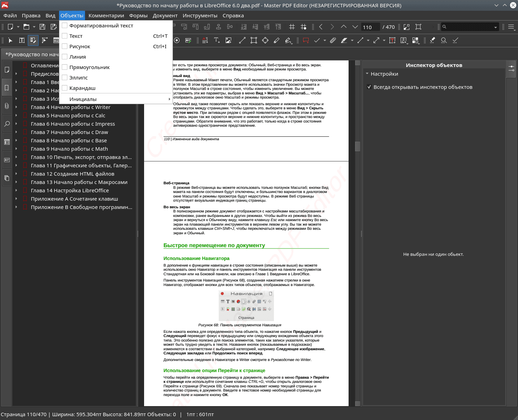Check 'Форматированный текст' menu checkbox
The height and width of the screenshot is (420, 518).
pos(65,25)
